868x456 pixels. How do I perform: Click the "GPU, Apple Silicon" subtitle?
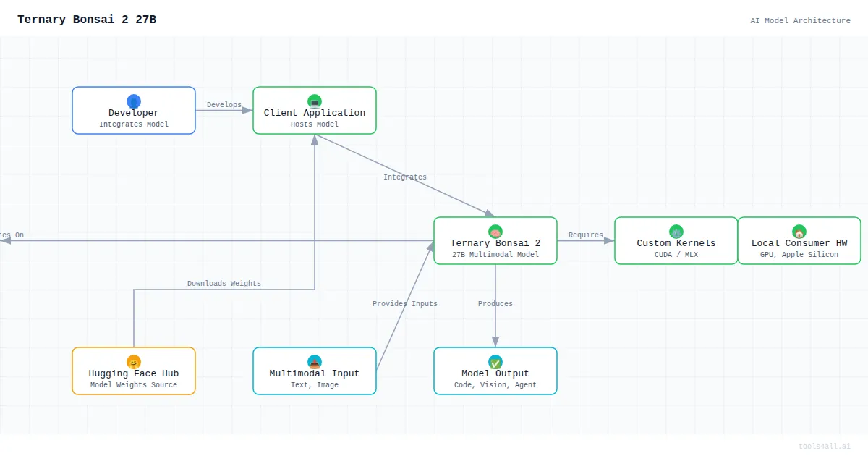[x=799, y=255]
